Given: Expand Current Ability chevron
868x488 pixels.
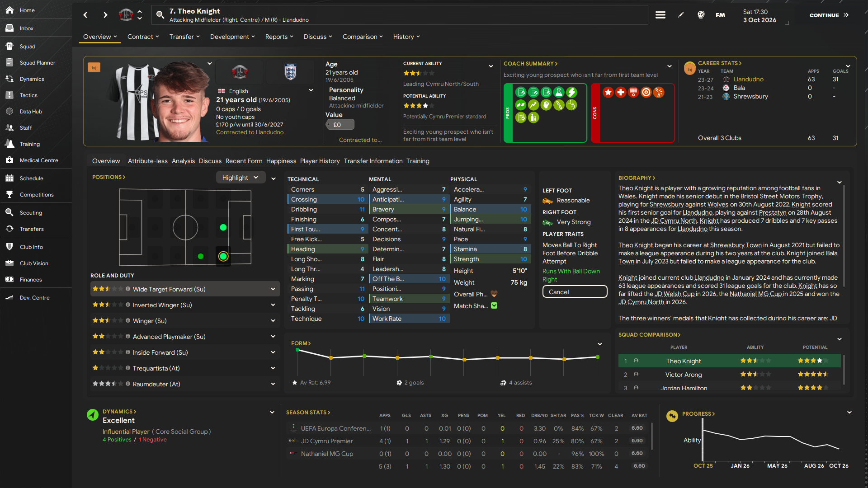Looking at the screenshot, I should (x=491, y=66).
